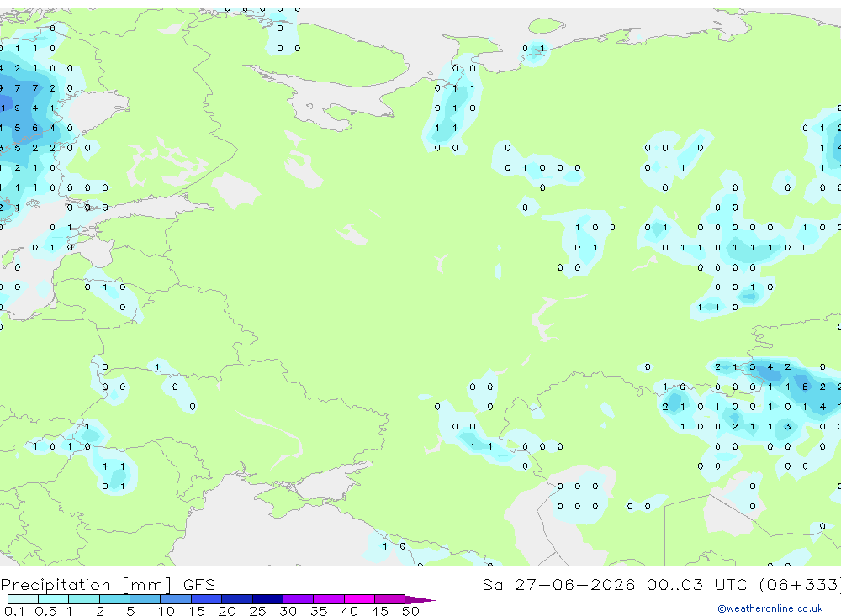The width and height of the screenshot is (841, 616).
Task: Select the 40–45 mm magenta legend swatch
Action: pos(359,599)
